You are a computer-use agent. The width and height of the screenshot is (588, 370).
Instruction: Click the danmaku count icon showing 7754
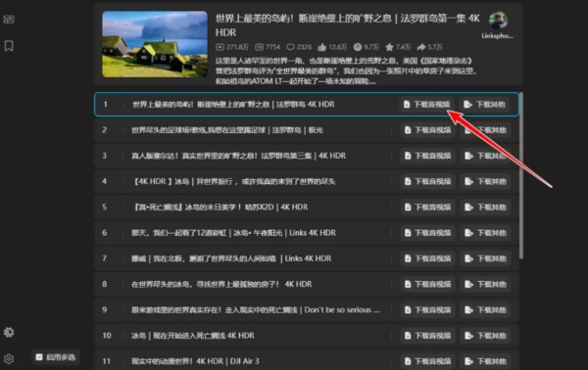(259, 47)
